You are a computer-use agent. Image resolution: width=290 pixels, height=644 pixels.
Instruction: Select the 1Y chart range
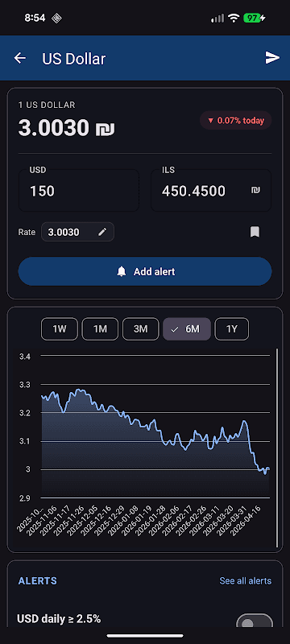(232, 329)
